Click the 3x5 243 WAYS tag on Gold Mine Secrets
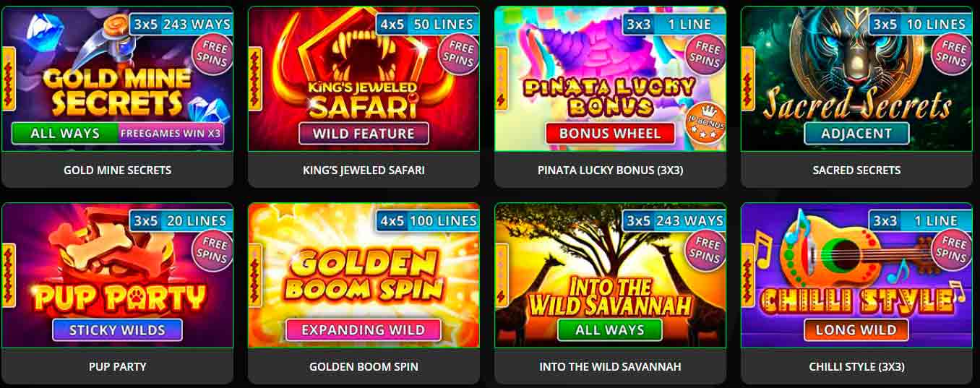Image resolution: width=980 pixels, height=388 pixels. [181, 24]
